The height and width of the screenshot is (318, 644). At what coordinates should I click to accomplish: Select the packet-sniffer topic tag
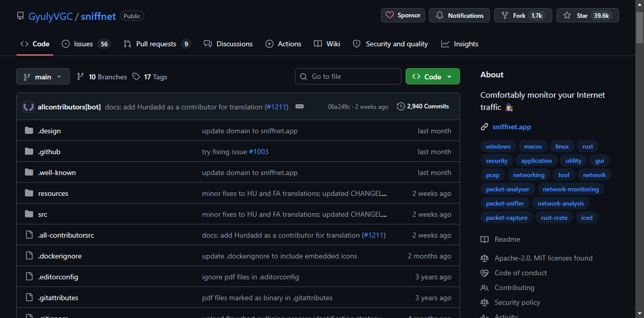pyautogui.click(x=505, y=203)
